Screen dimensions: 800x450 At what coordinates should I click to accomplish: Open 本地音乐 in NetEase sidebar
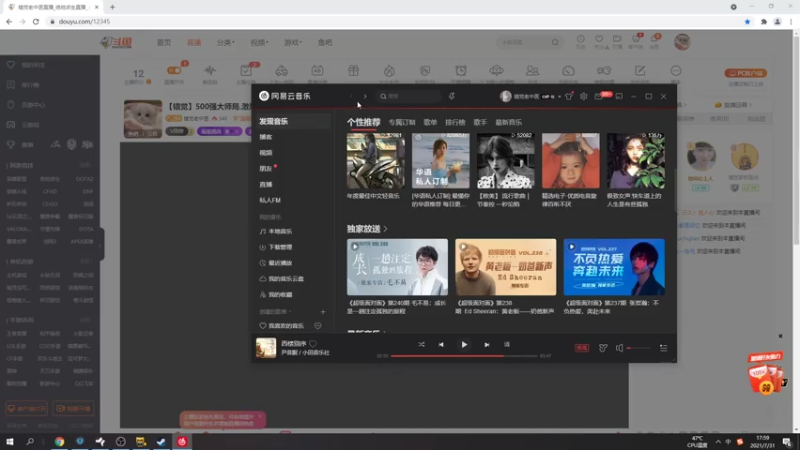(x=276, y=231)
